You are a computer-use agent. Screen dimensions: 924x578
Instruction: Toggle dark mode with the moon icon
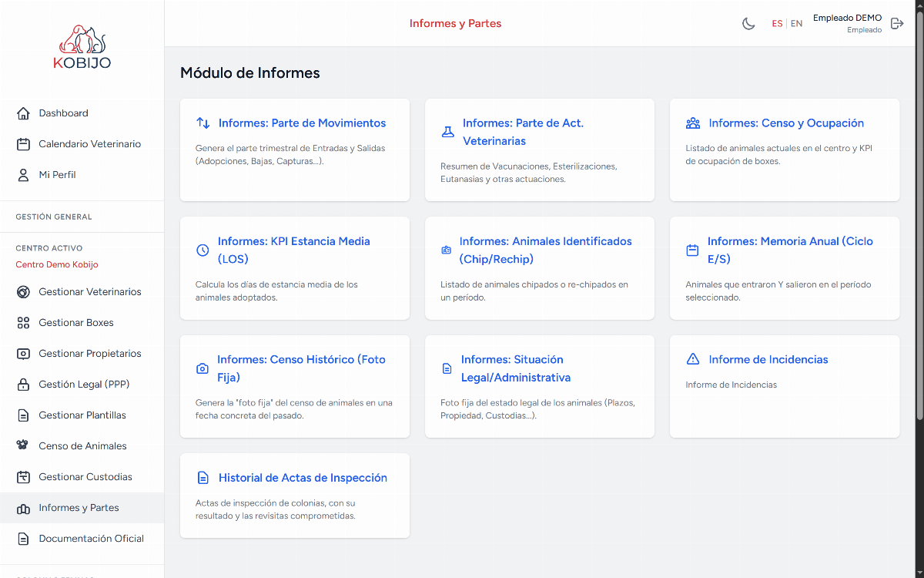[x=748, y=23]
